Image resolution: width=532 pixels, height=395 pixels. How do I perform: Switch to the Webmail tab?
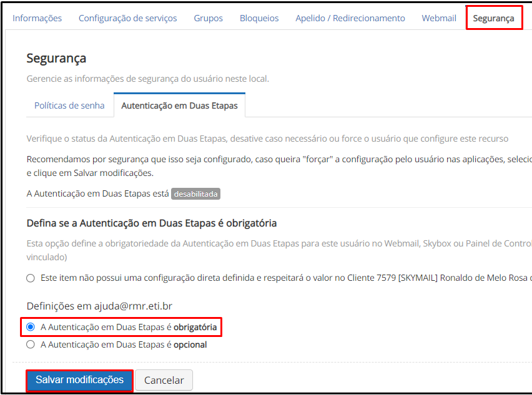coord(439,18)
